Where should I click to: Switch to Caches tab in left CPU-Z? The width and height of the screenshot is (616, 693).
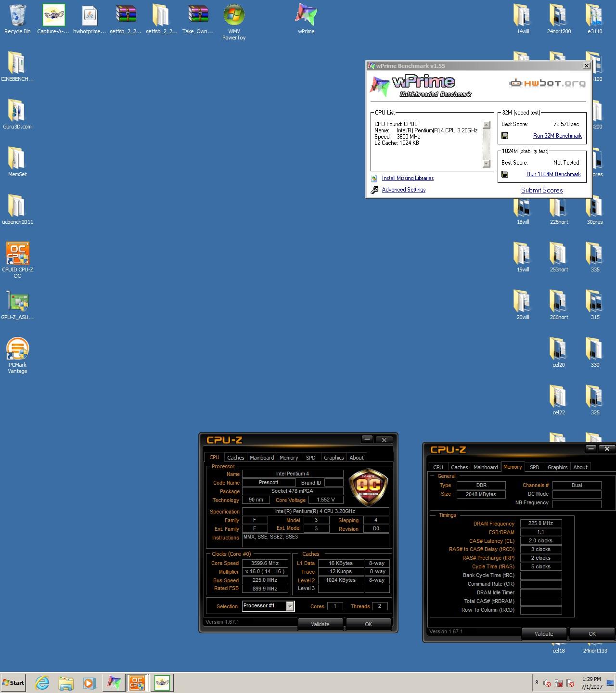coord(235,458)
